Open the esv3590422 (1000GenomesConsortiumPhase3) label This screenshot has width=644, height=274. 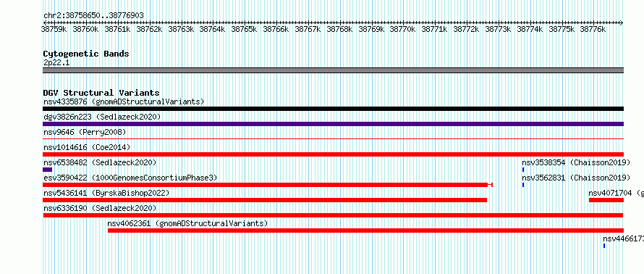pos(130,178)
